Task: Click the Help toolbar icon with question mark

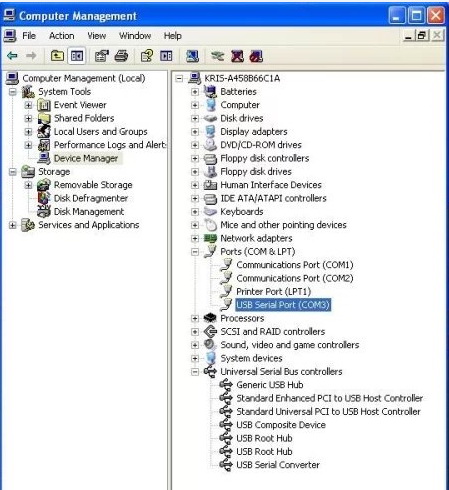Action: pos(147,56)
